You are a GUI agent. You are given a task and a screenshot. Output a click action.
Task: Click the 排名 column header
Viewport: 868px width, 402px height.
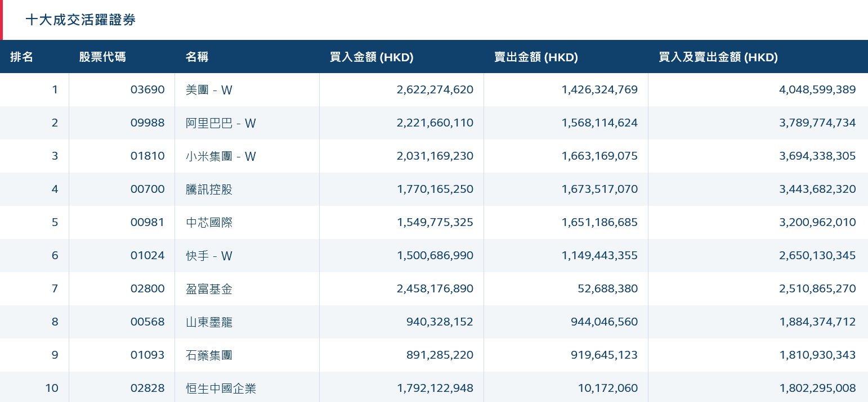pyautogui.click(x=22, y=57)
